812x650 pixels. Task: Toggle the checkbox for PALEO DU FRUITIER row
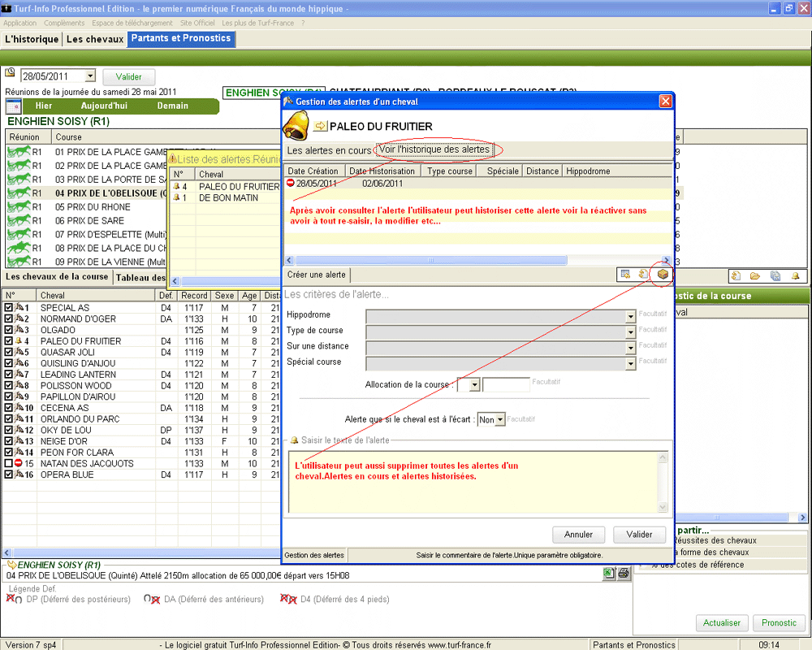[8, 341]
